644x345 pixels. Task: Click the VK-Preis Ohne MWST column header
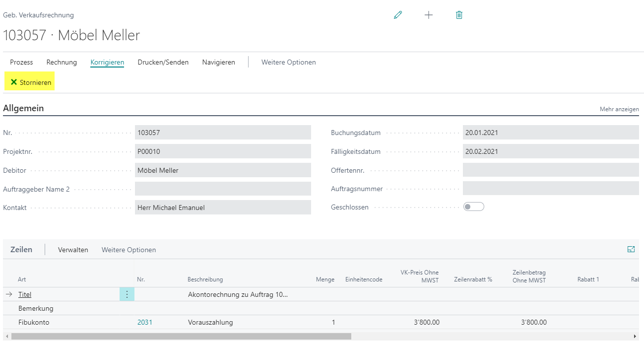click(420, 276)
